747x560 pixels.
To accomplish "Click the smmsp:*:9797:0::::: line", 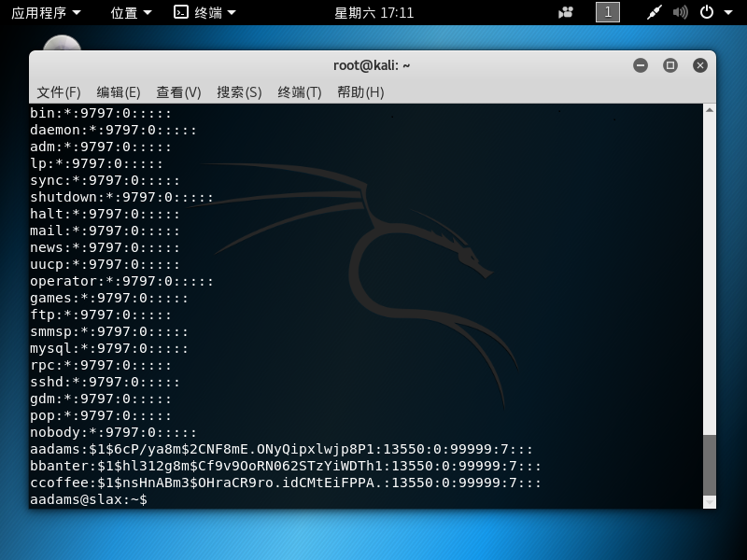I will click(x=109, y=331).
